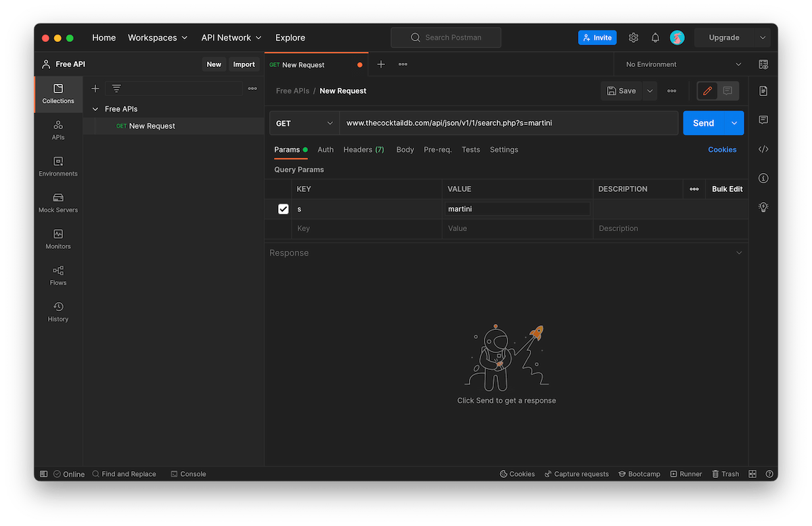Switch to the Headers tab
812x526 pixels.
click(363, 149)
